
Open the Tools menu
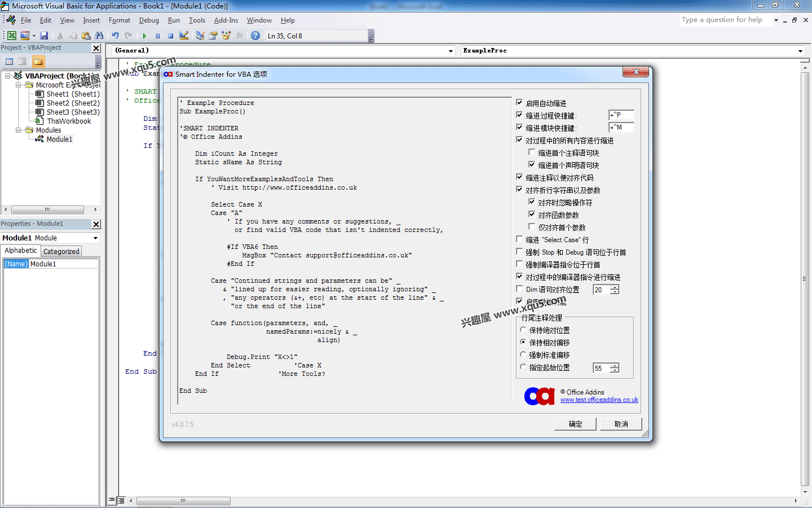tap(197, 20)
